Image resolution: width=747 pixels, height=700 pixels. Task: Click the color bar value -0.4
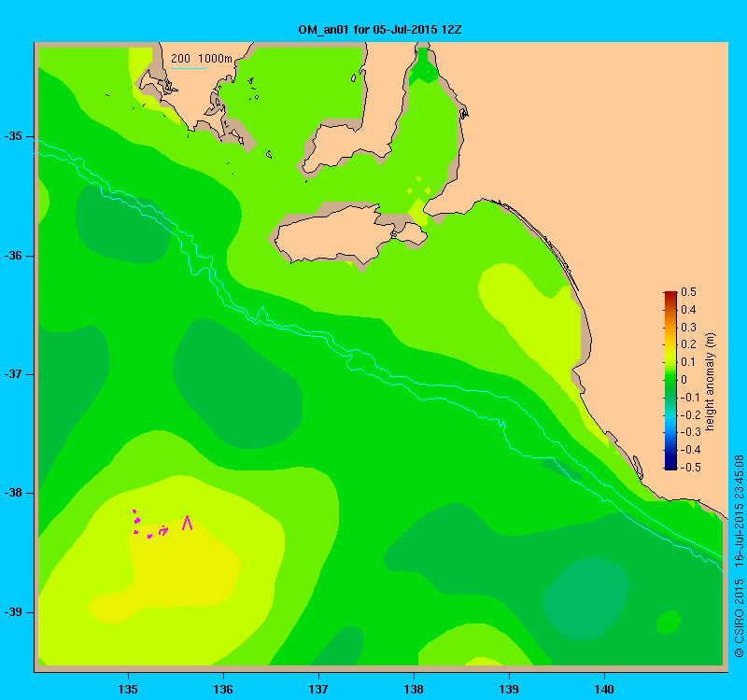[689, 450]
